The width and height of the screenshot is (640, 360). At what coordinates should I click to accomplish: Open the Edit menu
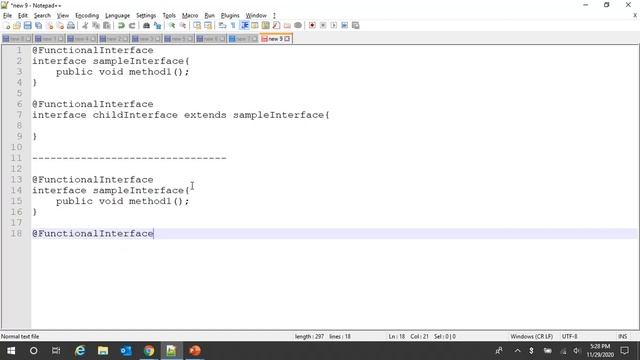pos(22,16)
